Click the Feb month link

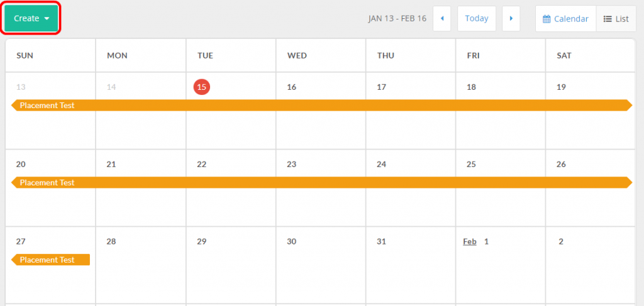pyautogui.click(x=469, y=242)
